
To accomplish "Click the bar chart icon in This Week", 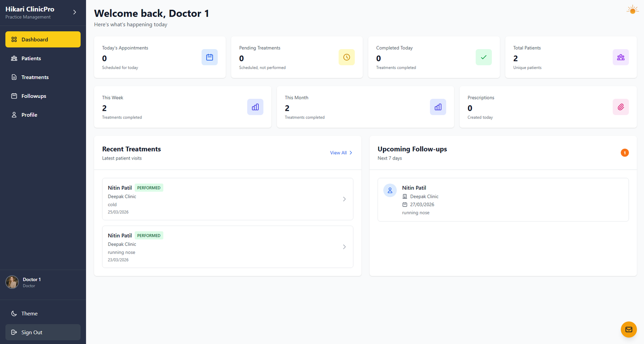I will (255, 107).
